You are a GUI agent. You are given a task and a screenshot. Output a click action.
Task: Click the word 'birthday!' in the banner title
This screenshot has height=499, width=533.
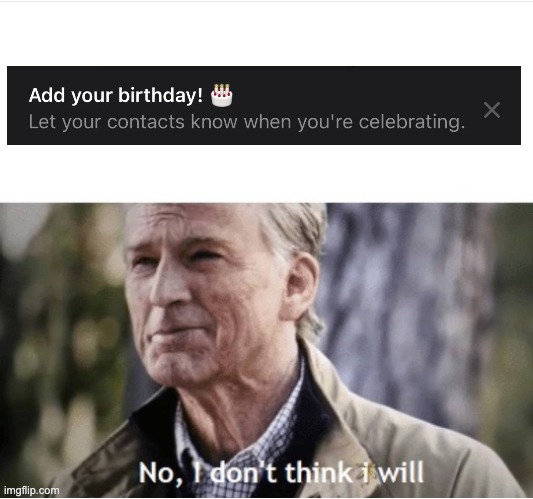[160, 95]
